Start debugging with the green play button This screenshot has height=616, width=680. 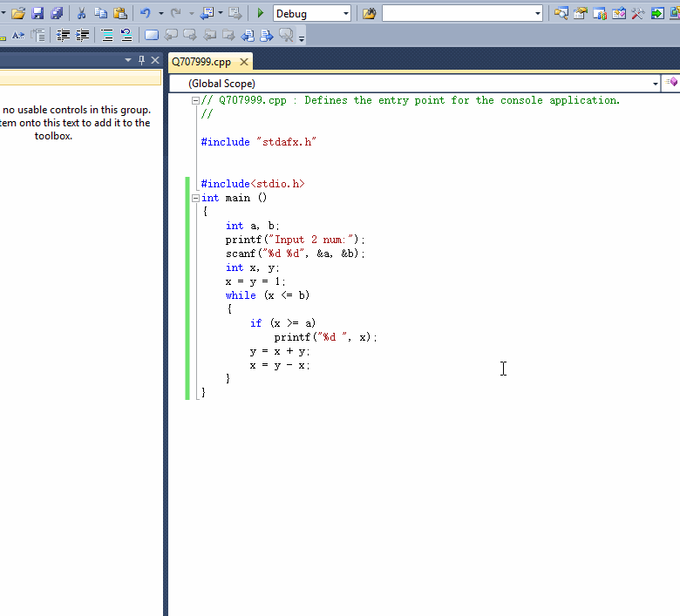(260, 13)
